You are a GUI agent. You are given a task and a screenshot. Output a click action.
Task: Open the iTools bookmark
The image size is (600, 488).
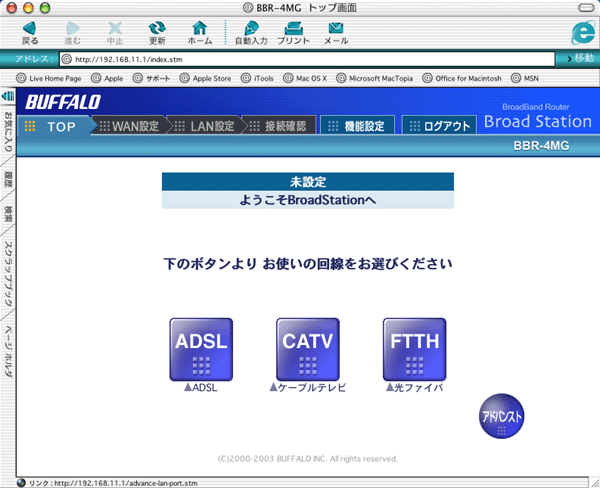click(x=257, y=78)
